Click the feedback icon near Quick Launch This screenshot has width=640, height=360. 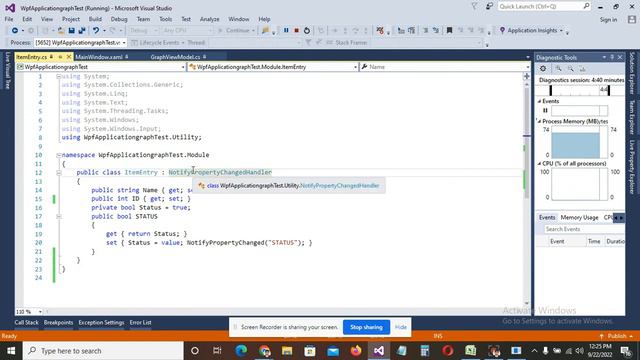coord(489,7)
